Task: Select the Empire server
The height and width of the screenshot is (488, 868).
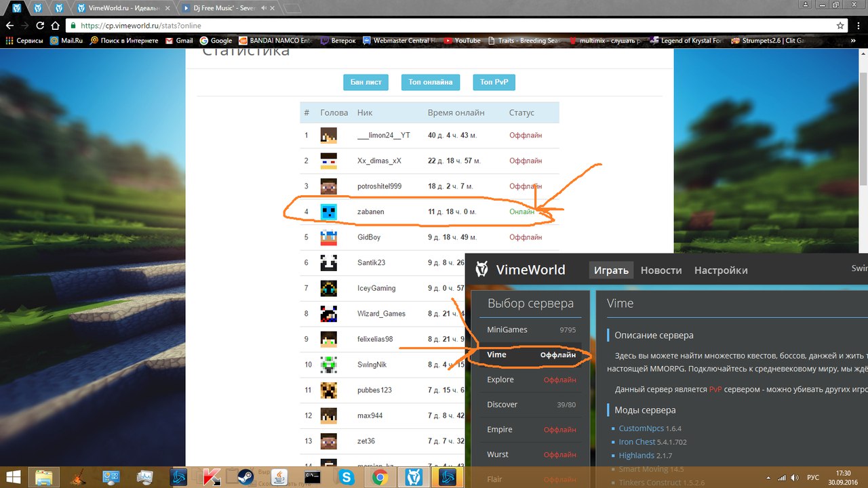Action: pyautogui.click(x=530, y=430)
